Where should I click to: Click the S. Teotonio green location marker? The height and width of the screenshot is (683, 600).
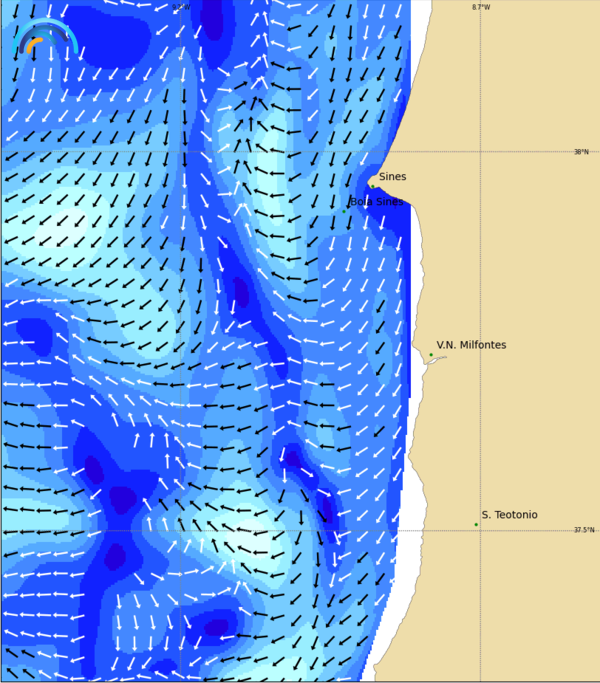[476, 524]
